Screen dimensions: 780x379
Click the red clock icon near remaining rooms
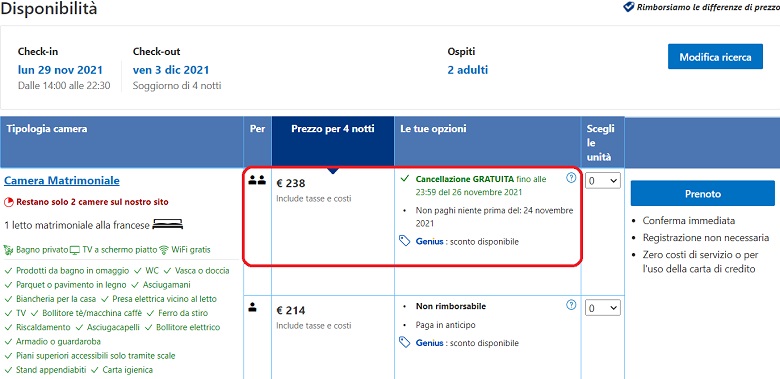(x=8, y=202)
